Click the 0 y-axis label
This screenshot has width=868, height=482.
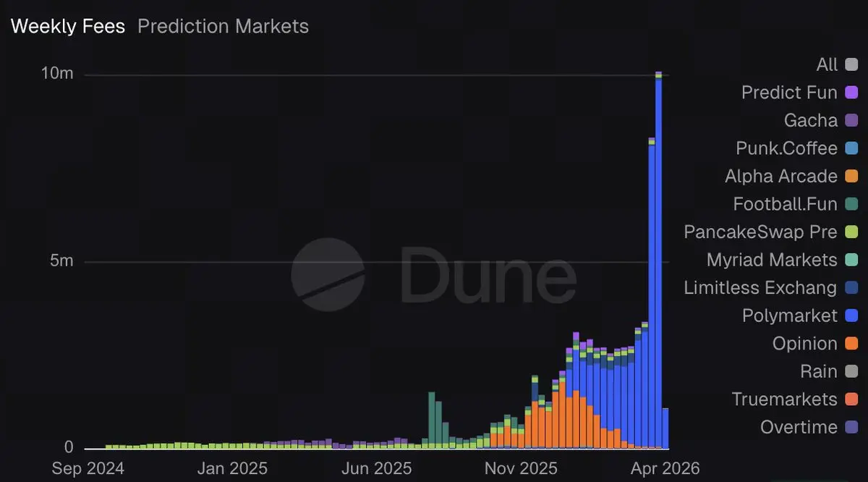[69, 447]
